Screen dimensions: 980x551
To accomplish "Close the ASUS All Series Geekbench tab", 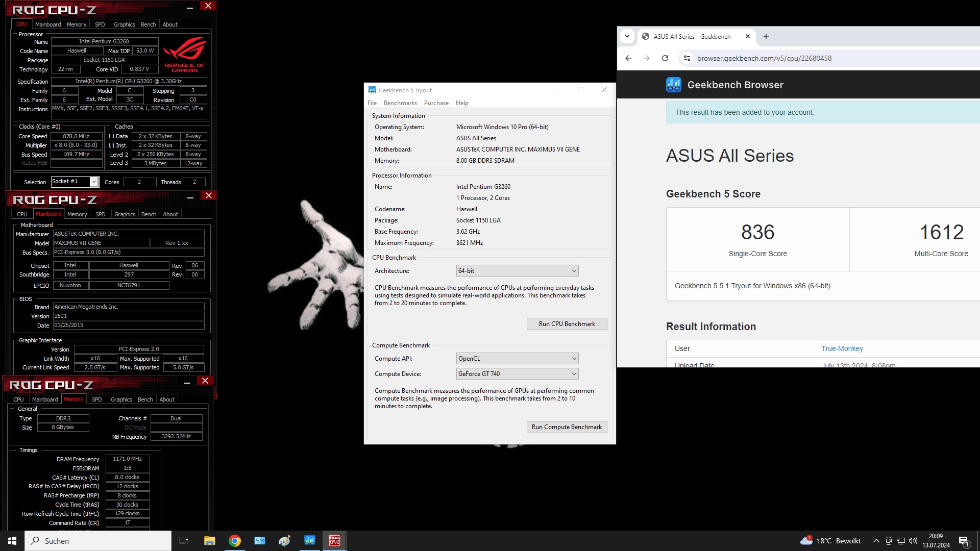I will (x=748, y=36).
